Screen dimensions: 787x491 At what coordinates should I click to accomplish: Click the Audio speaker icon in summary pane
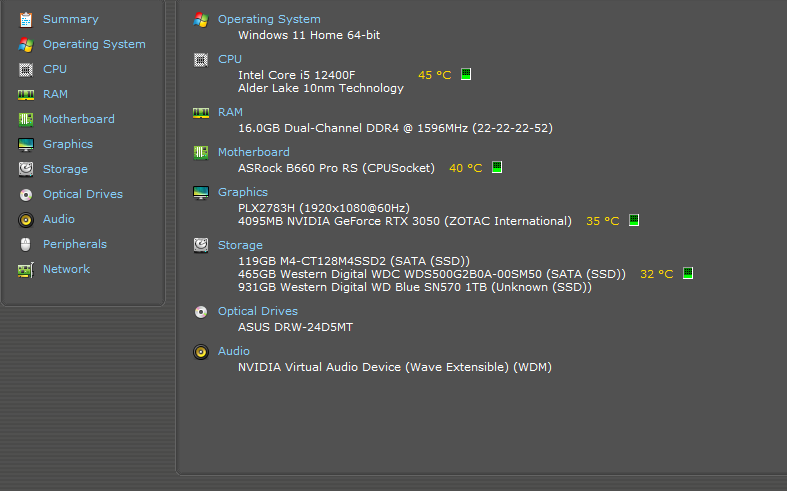point(201,352)
